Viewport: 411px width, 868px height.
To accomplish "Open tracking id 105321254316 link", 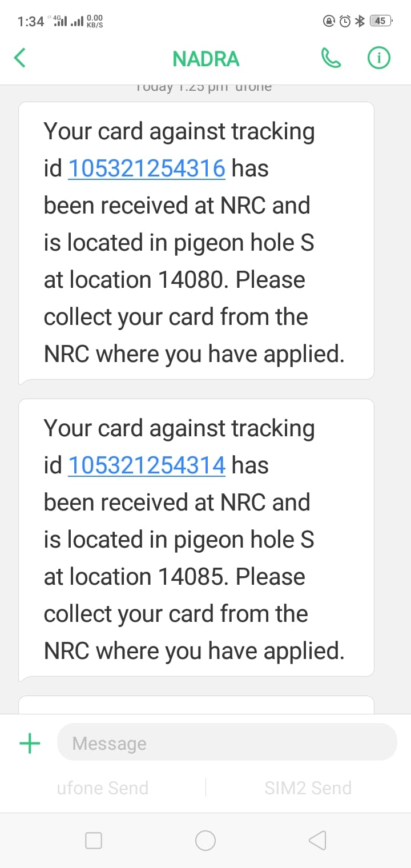I will click(x=147, y=168).
